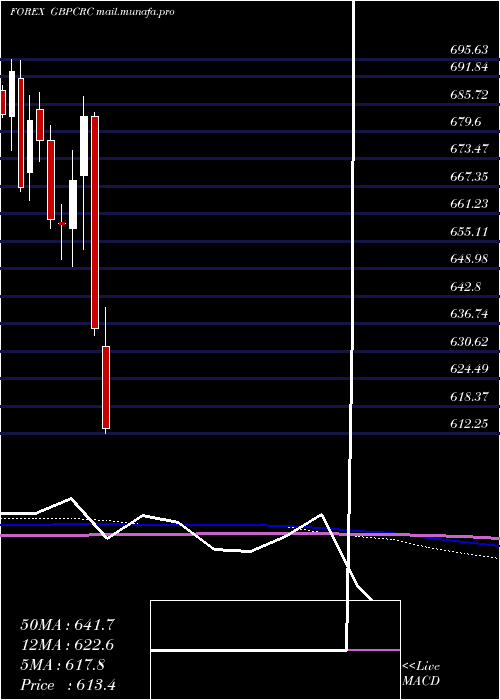Viewport: 500px width, 700px height.
Task: Click the 691.84 price axis label
Action: point(469,67)
